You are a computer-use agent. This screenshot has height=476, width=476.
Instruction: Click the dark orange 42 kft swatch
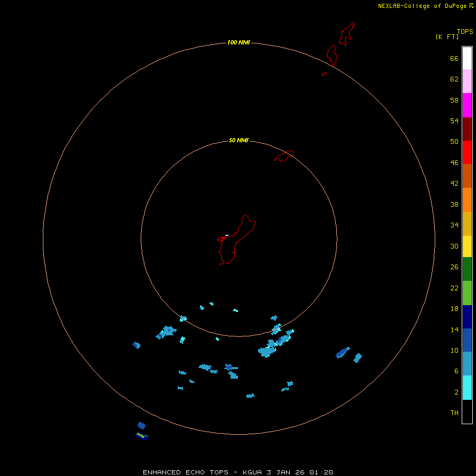pos(467,176)
